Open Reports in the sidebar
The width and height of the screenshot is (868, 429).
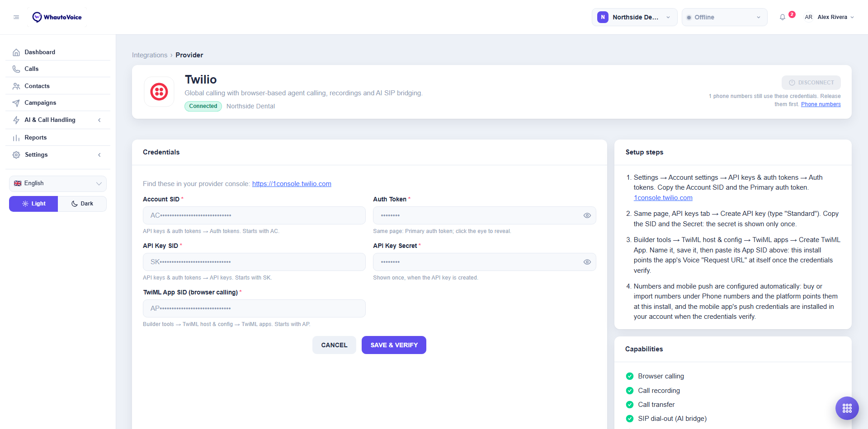58,138
